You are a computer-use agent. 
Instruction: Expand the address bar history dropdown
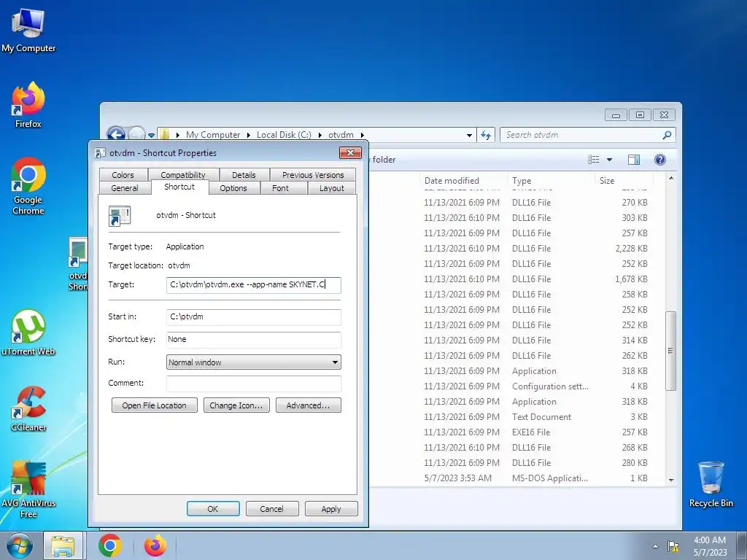(x=469, y=135)
